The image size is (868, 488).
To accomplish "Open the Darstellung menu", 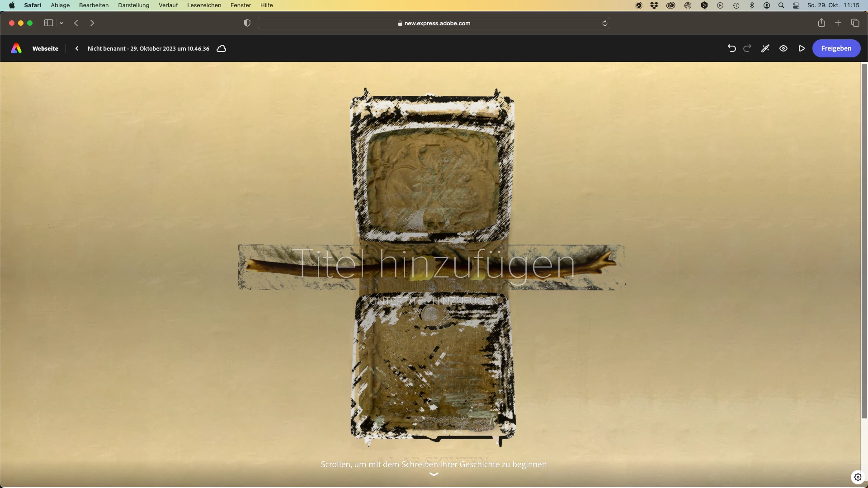I will (133, 5).
